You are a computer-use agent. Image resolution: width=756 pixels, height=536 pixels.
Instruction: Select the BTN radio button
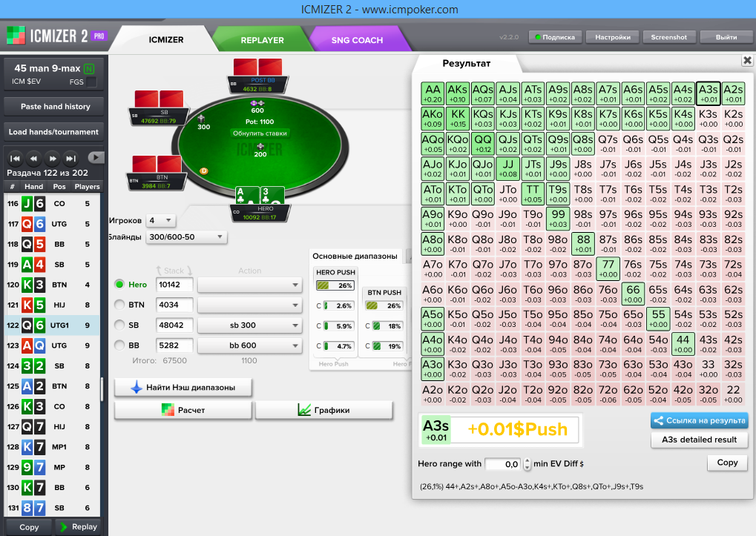[x=119, y=305]
